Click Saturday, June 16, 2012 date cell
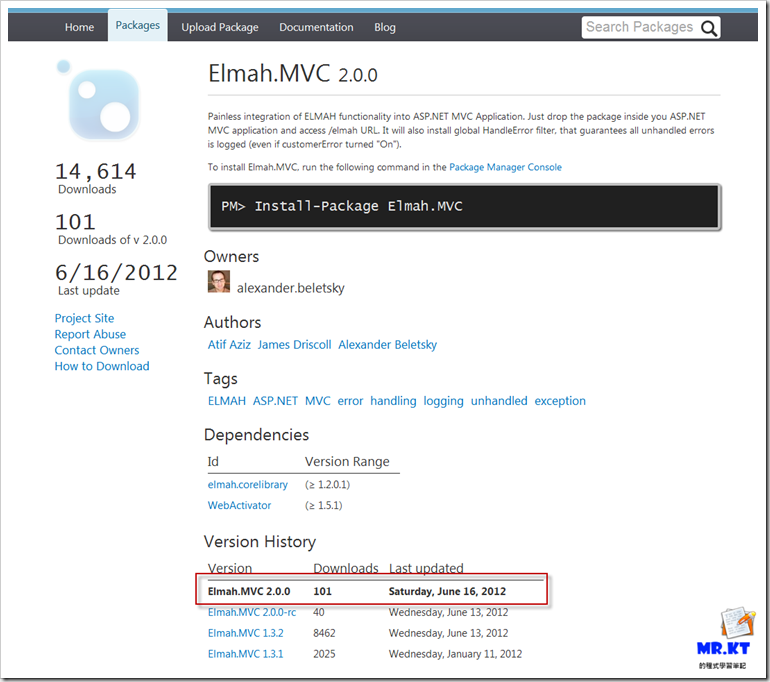 [447, 591]
